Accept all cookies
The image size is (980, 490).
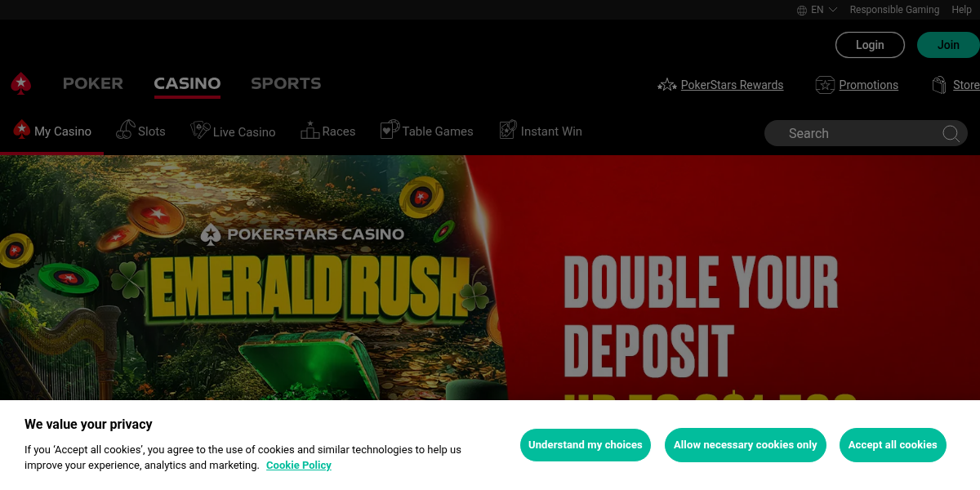tap(893, 445)
